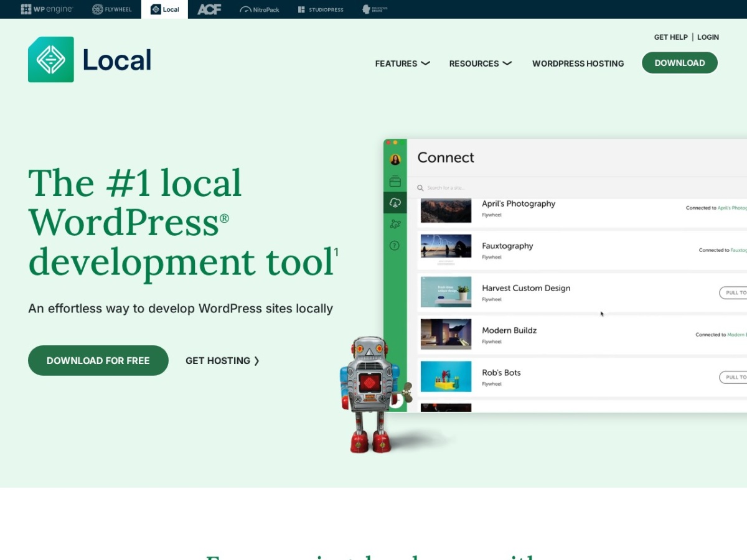
Task: Follow Connected to link in Modern Buildz row
Action: (737, 335)
